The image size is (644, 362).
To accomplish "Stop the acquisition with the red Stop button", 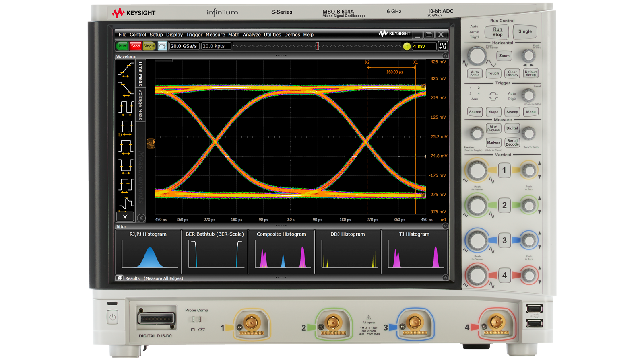I will click(136, 46).
